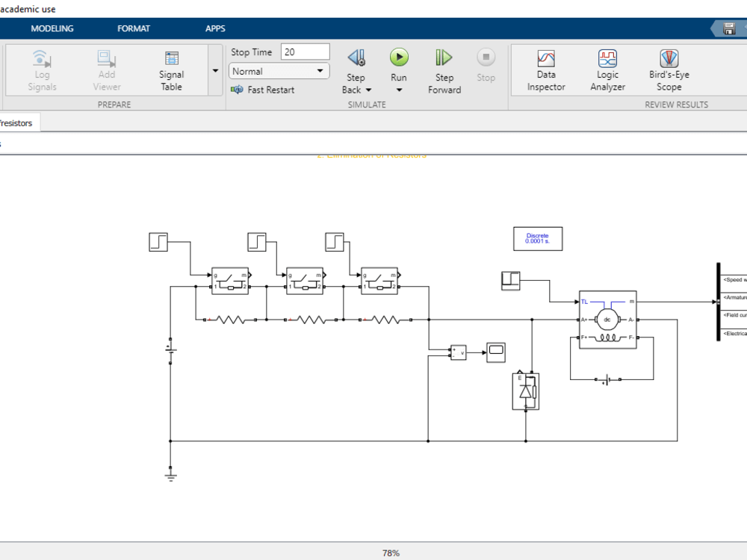The image size is (747, 560).
Task: Select the Diode block
Action: pyautogui.click(x=525, y=391)
